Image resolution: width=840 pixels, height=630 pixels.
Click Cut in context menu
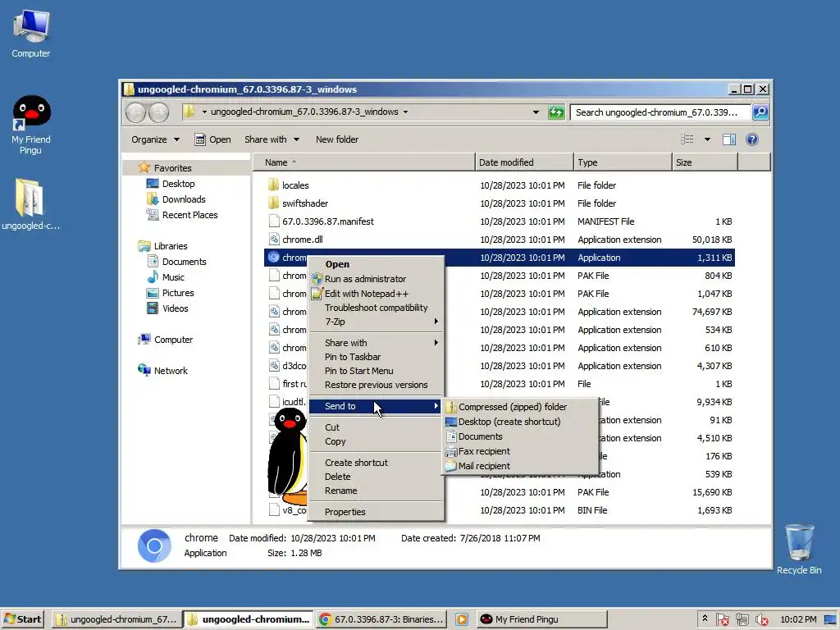376,427
